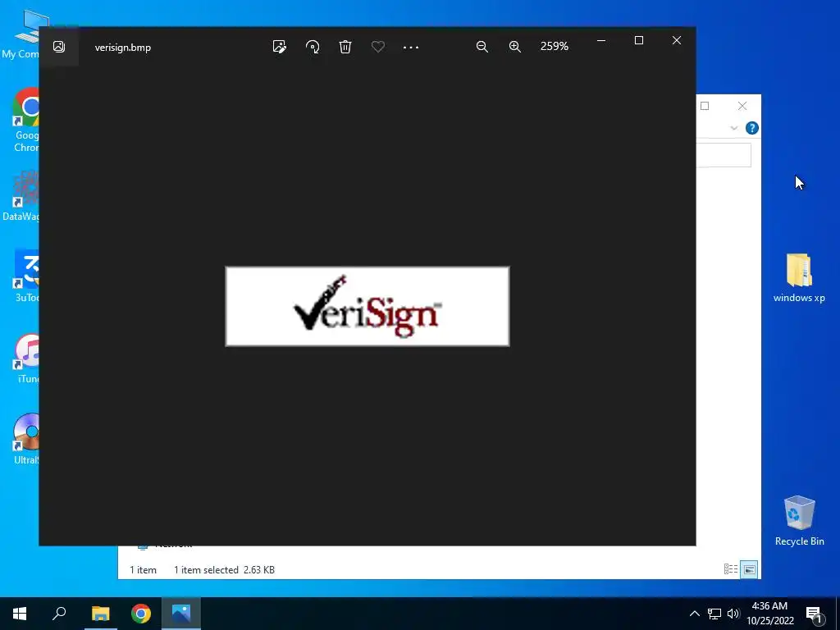The height and width of the screenshot is (630, 840).
Task: Open taskbar search magnifier
Action: (59, 614)
